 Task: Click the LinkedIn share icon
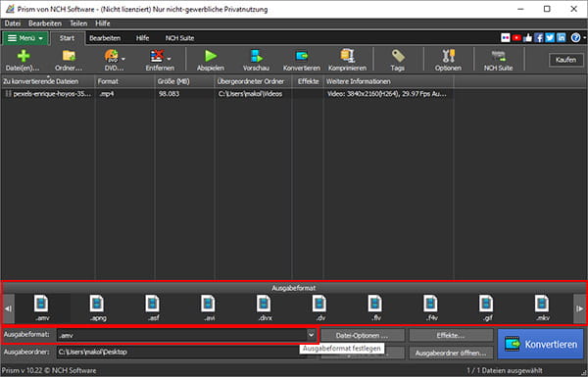(x=562, y=38)
